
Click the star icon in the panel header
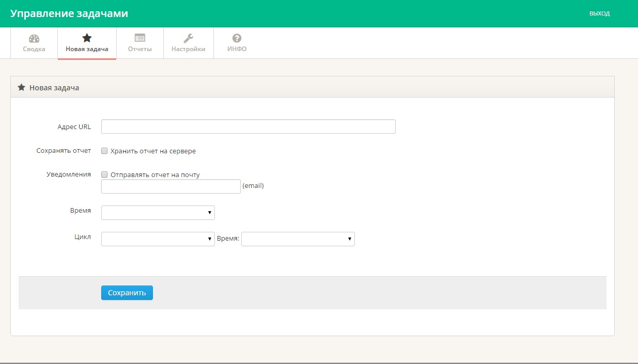(22, 88)
